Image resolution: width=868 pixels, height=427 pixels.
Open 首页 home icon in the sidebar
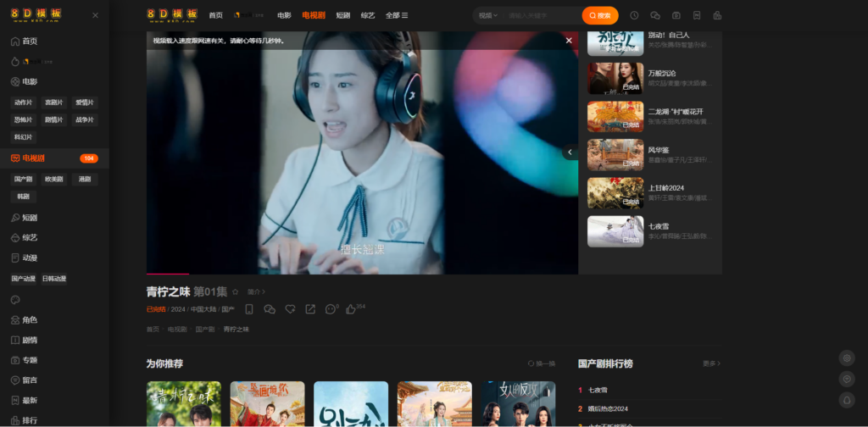click(x=15, y=41)
